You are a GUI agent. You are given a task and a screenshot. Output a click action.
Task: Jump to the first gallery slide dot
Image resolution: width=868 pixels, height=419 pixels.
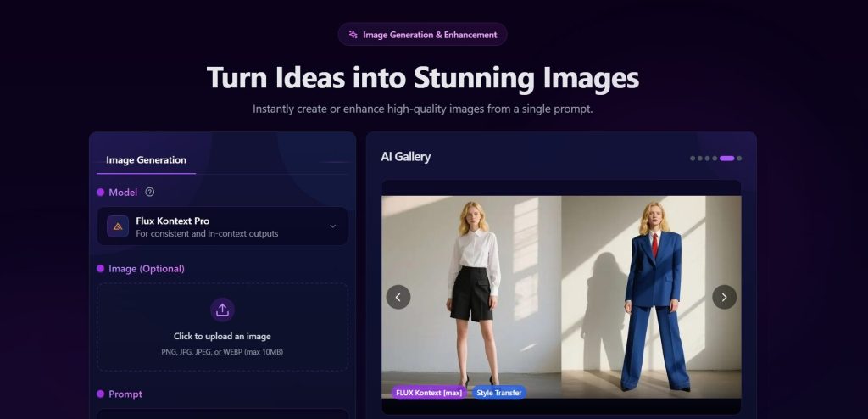pos(693,159)
